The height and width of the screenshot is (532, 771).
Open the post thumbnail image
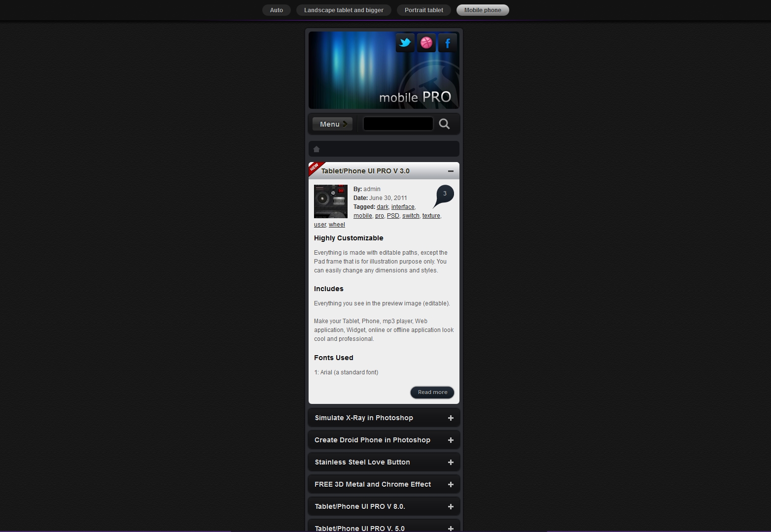pyautogui.click(x=331, y=201)
